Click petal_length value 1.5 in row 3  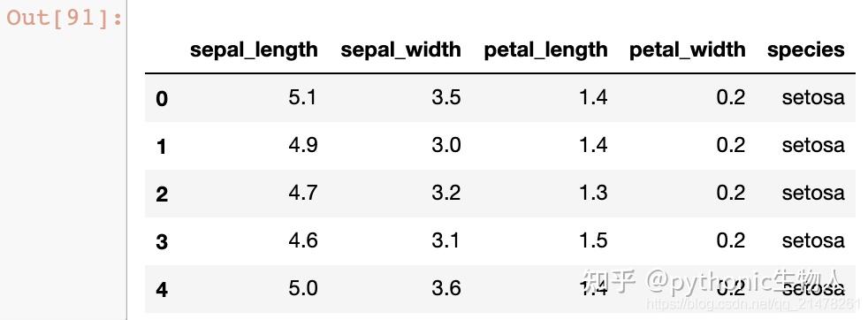click(x=593, y=240)
